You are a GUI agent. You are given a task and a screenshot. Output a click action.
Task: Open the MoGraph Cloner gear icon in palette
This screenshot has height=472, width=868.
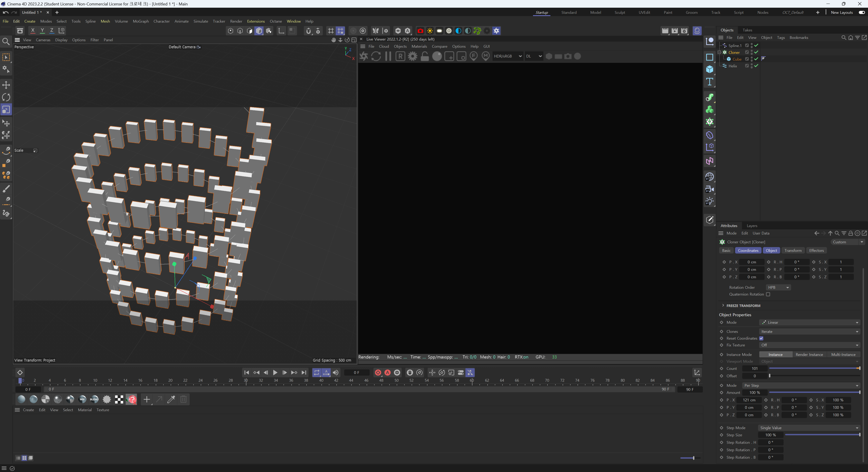point(709,122)
